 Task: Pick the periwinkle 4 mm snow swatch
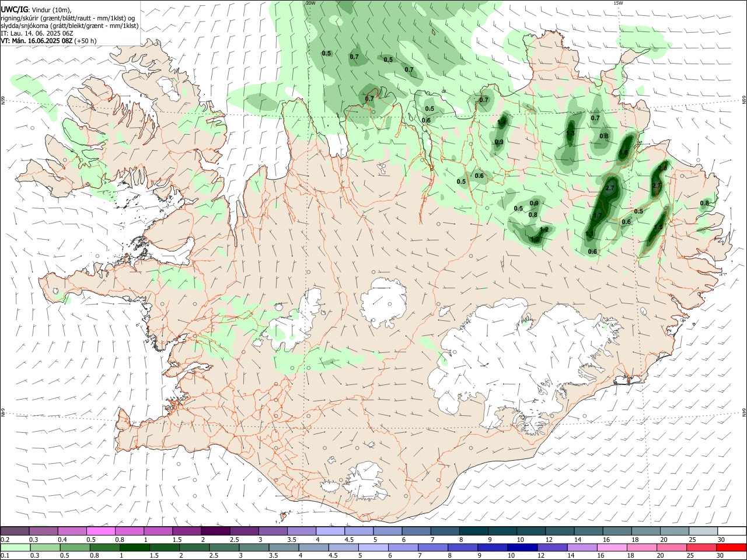click(330, 531)
